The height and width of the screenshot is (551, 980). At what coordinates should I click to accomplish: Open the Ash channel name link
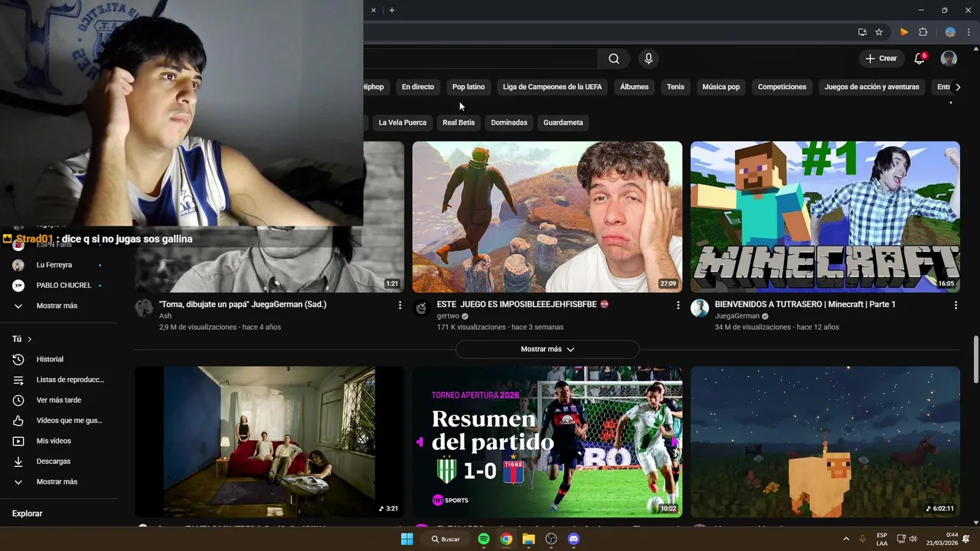click(165, 316)
